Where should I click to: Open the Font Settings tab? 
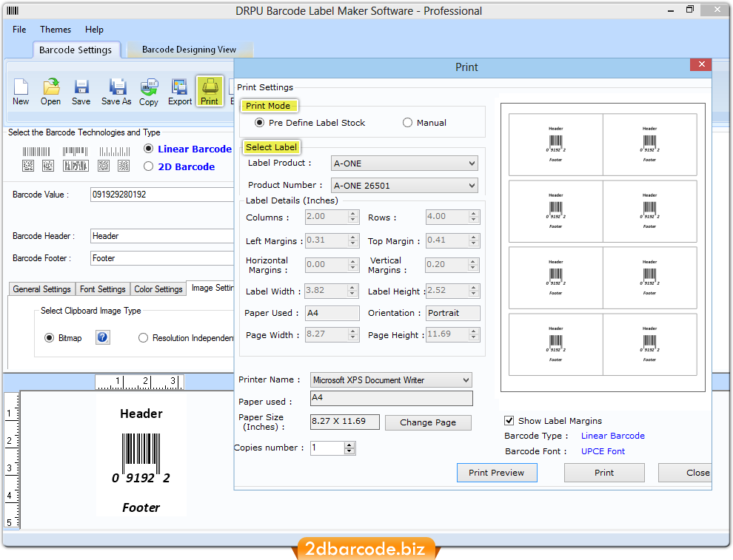point(102,289)
